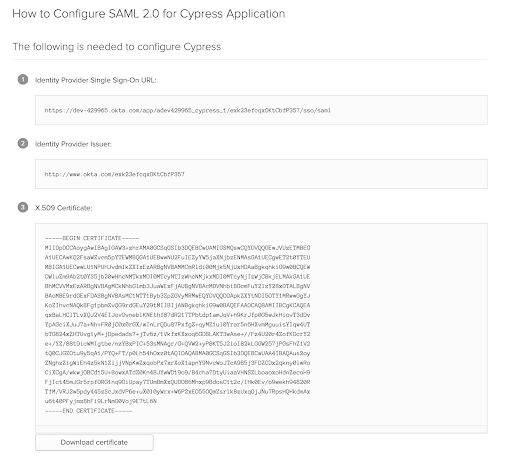The height and width of the screenshot is (458, 512).
Task: Click the Download certificate button
Action: click(x=94, y=442)
